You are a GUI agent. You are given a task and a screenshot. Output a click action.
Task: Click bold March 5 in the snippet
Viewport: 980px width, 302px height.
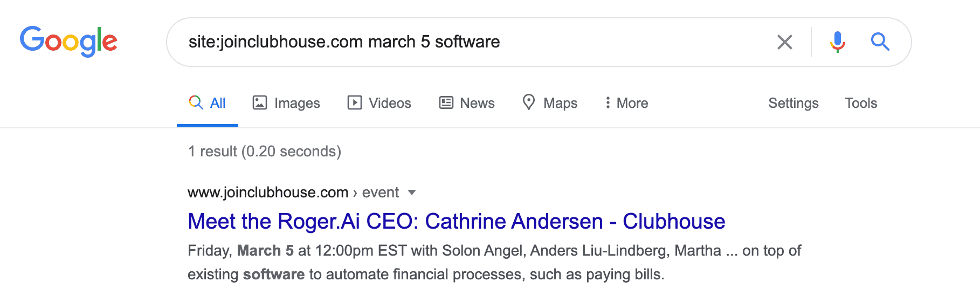265,251
